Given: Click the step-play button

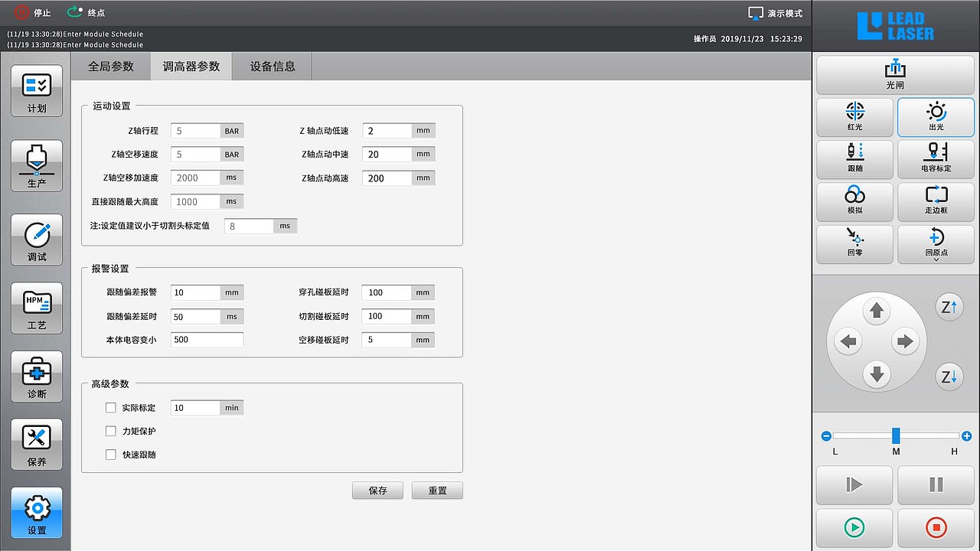Looking at the screenshot, I should pos(854,484).
